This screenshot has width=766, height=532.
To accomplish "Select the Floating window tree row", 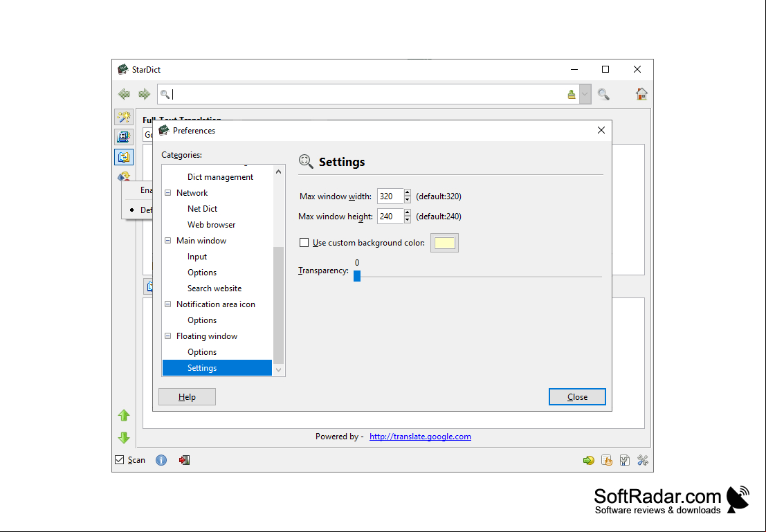I will (x=207, y=336).
